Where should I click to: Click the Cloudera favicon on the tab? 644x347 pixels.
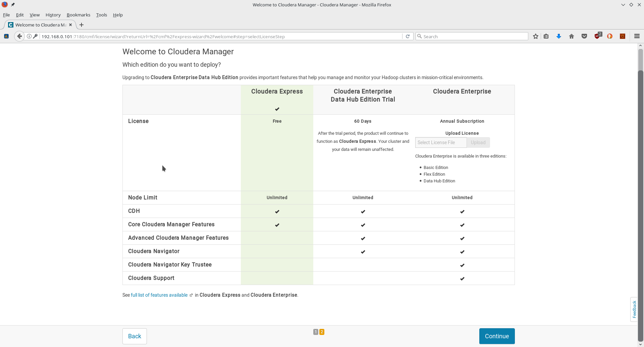tap(11, 25)
